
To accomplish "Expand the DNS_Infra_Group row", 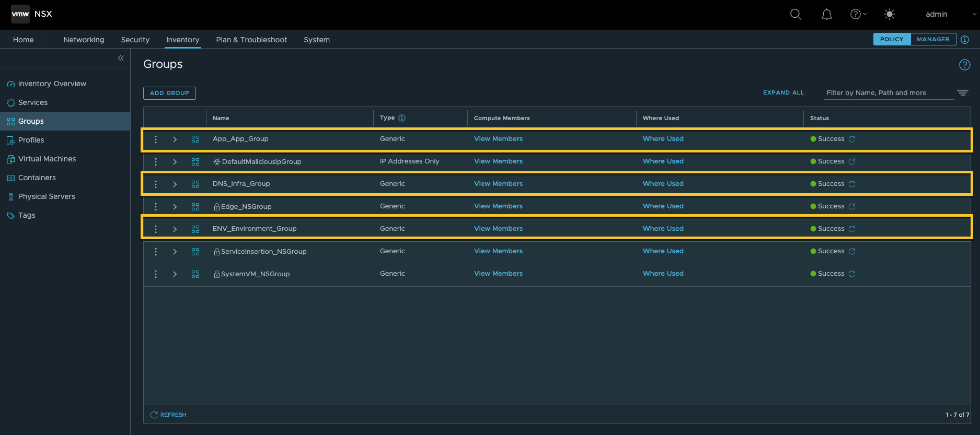I will [175, 184].
